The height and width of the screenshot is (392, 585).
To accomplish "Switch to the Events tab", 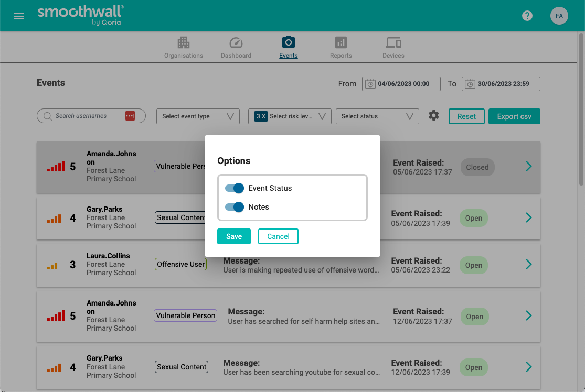I will pos(288,47).
